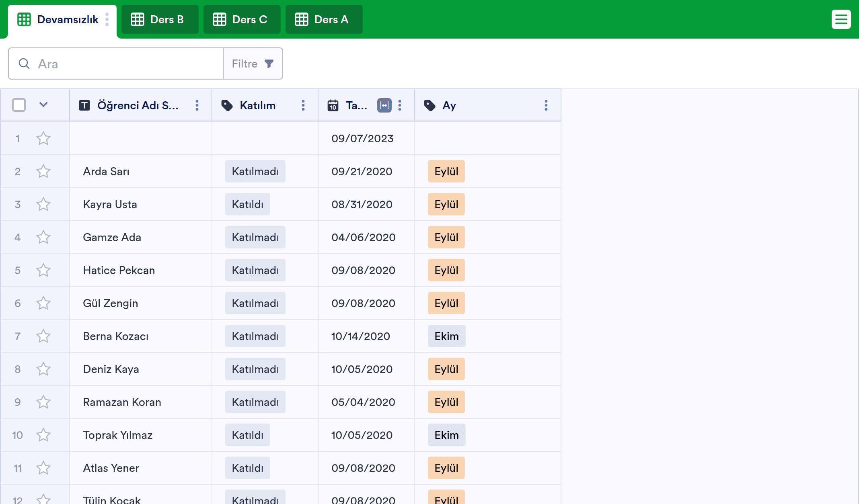The image size is (859, 504).
Task: Click the search magnifier icon
Action: click(24, 64)
